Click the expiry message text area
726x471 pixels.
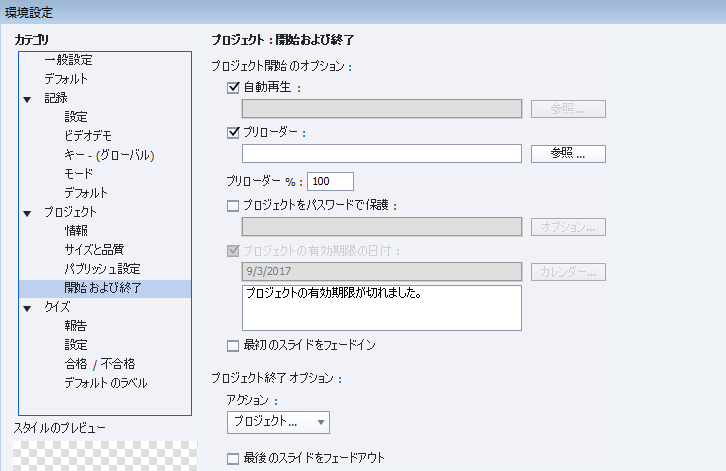pos(382,307)
